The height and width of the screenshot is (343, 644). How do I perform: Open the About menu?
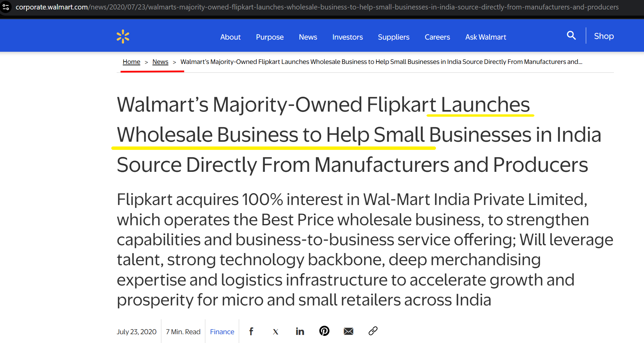[x=230, y=37]
